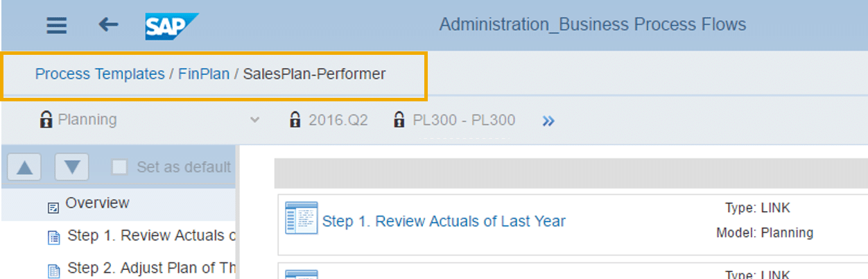This screenshot has height=279, width=868.
Task: Expand the Planning model dropdown chevron
Action: 255,120
